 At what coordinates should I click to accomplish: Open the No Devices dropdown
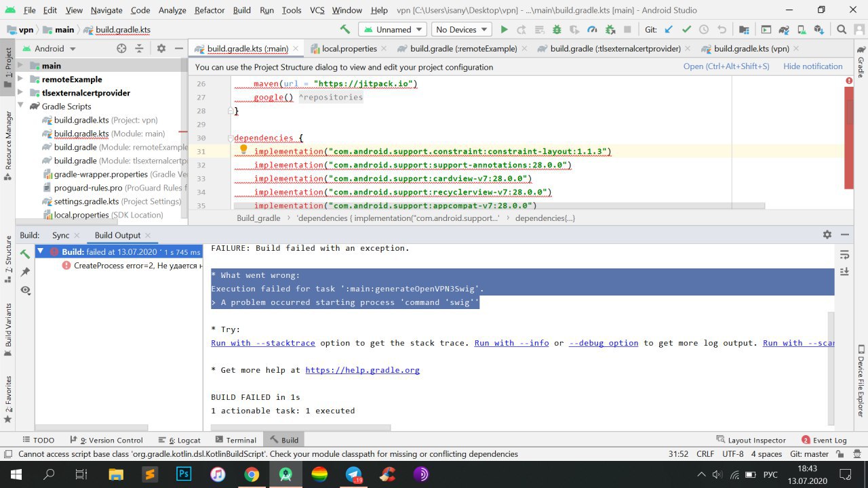click(x=462, y=30)
